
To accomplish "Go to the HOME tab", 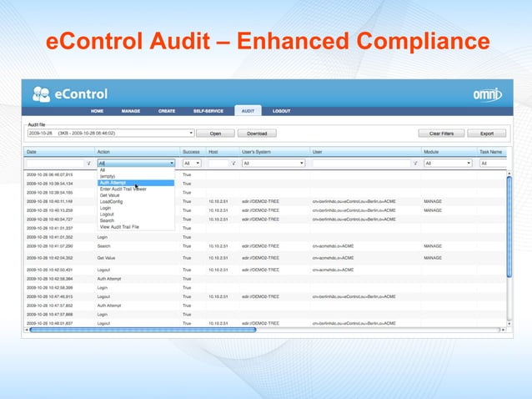I will [97, 111].
